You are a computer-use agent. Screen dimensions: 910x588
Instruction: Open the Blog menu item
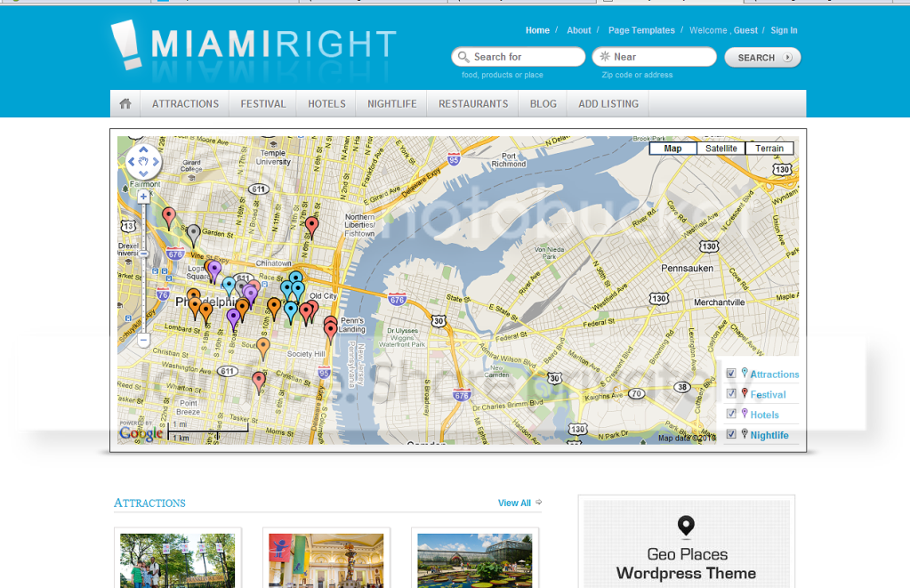click(543, 104)
